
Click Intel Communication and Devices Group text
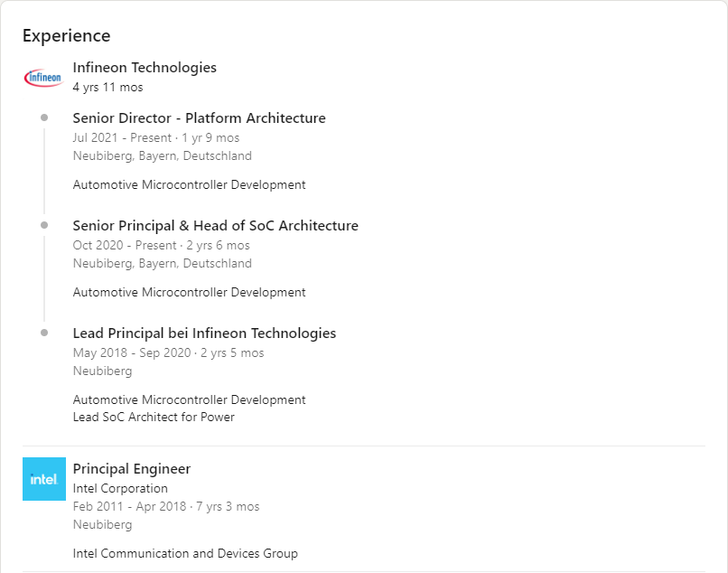click(x=185, y=553)
